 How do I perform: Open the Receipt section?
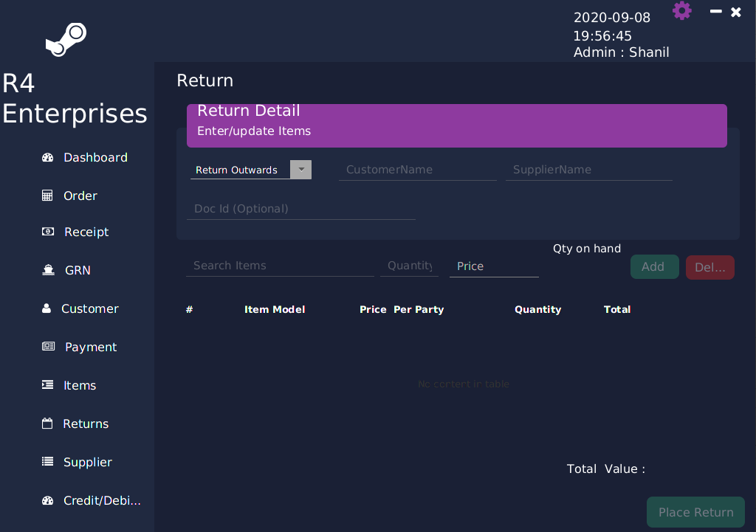click(87, 232)
